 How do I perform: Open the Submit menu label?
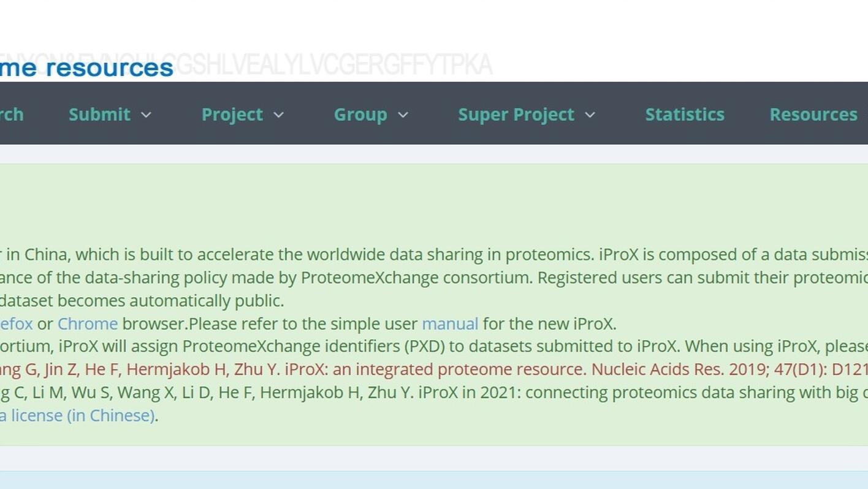click(99, 115)
